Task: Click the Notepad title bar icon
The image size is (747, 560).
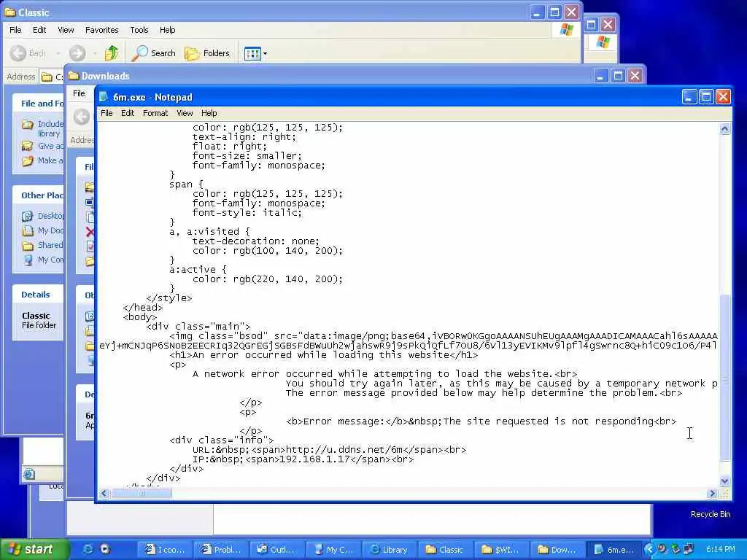Action: click(104, 97)
